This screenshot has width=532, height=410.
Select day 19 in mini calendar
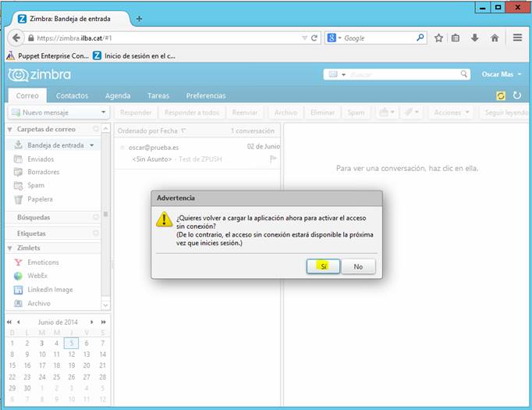click(72, 365)
